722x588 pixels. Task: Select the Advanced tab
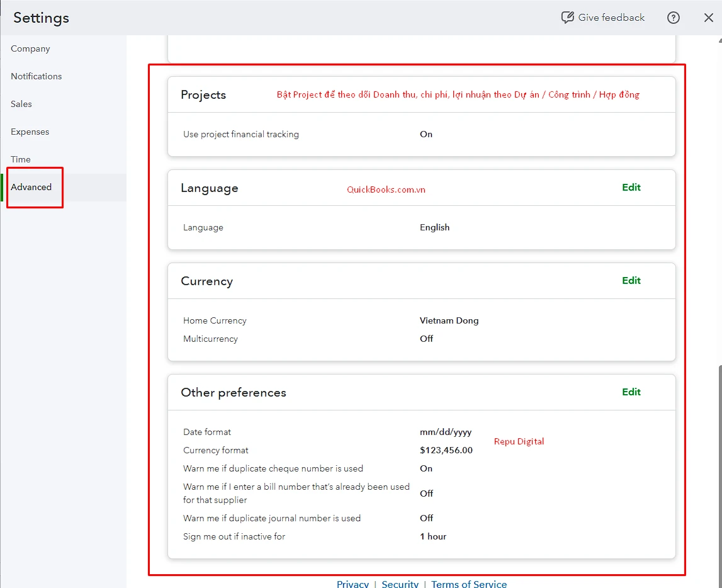pos(32,187)
